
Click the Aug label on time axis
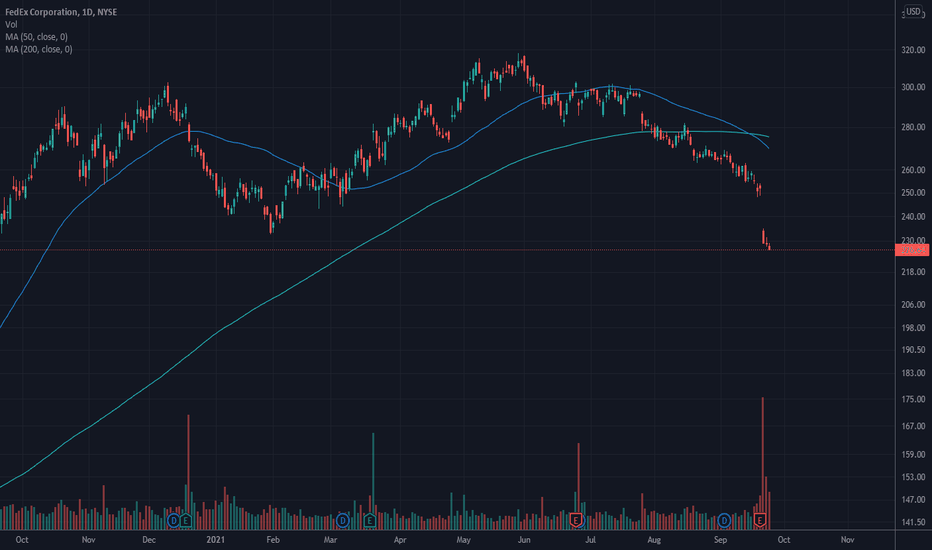(x=654, y=540)
